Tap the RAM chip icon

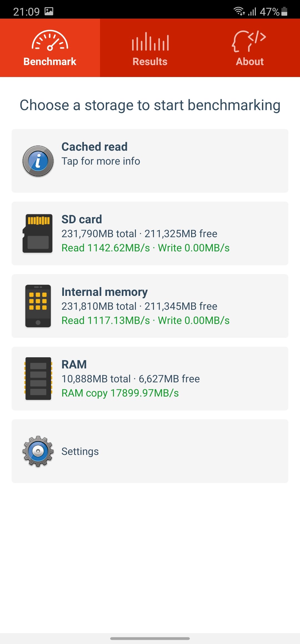click(38, 378)
